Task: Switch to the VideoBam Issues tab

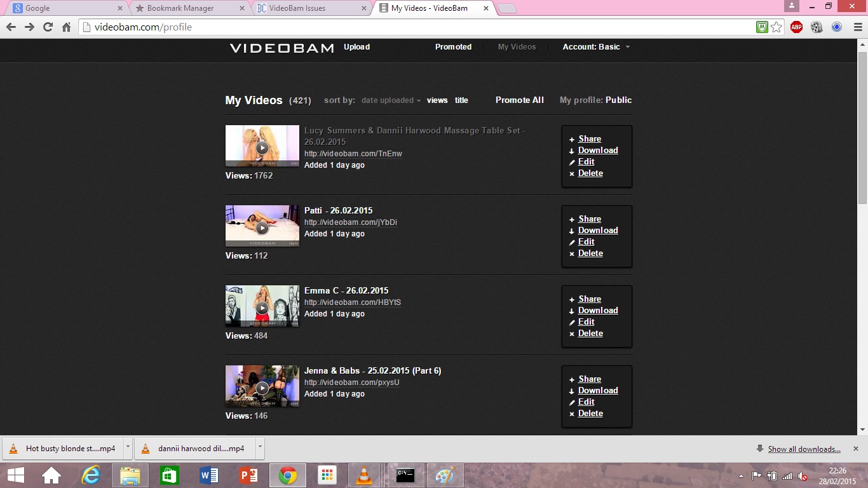Action: (311, 8)
